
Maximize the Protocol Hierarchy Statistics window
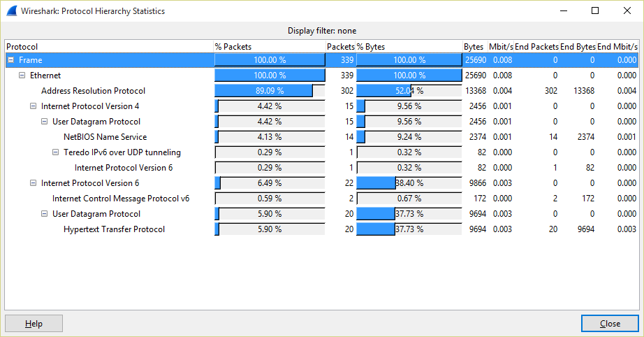tap(595, 11)
